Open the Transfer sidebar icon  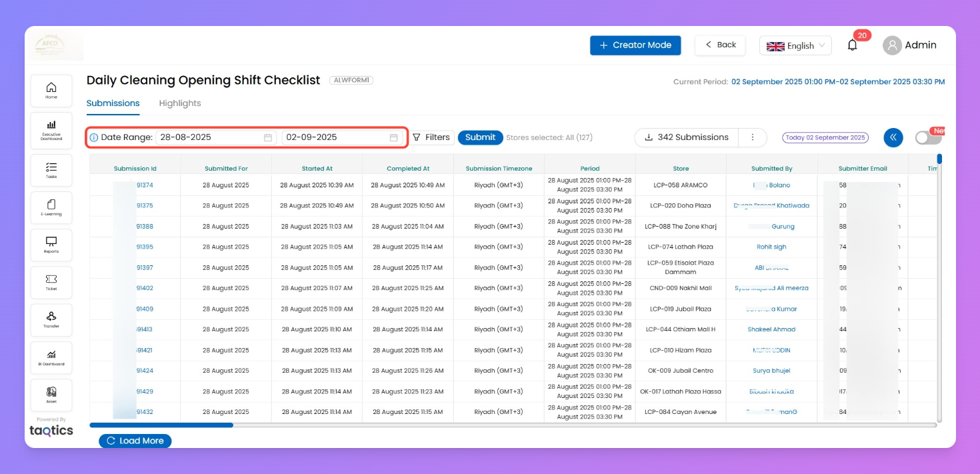pyautogui.click(x=51, y=320)
